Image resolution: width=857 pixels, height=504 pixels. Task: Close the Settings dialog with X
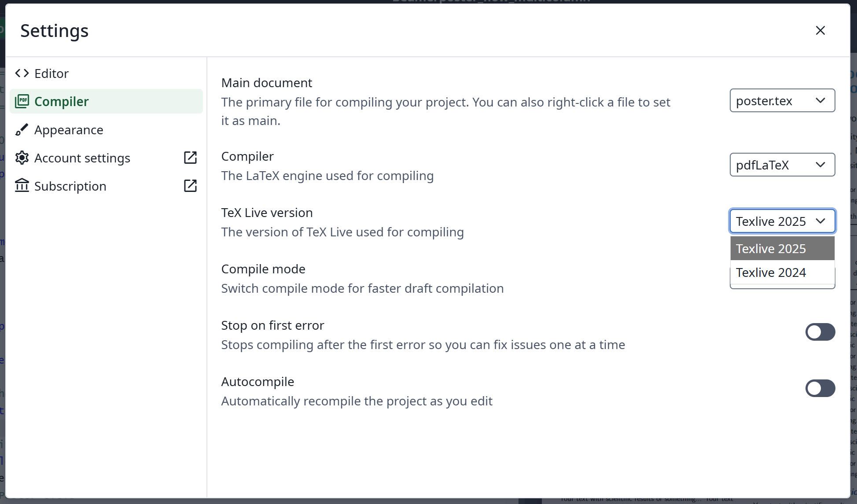point(820,30)
